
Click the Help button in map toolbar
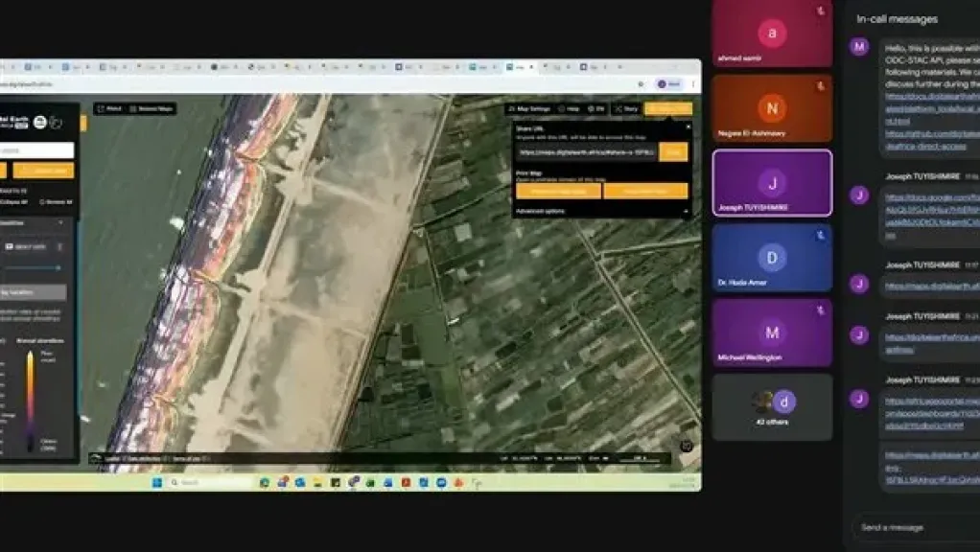(x=570, y=109)
